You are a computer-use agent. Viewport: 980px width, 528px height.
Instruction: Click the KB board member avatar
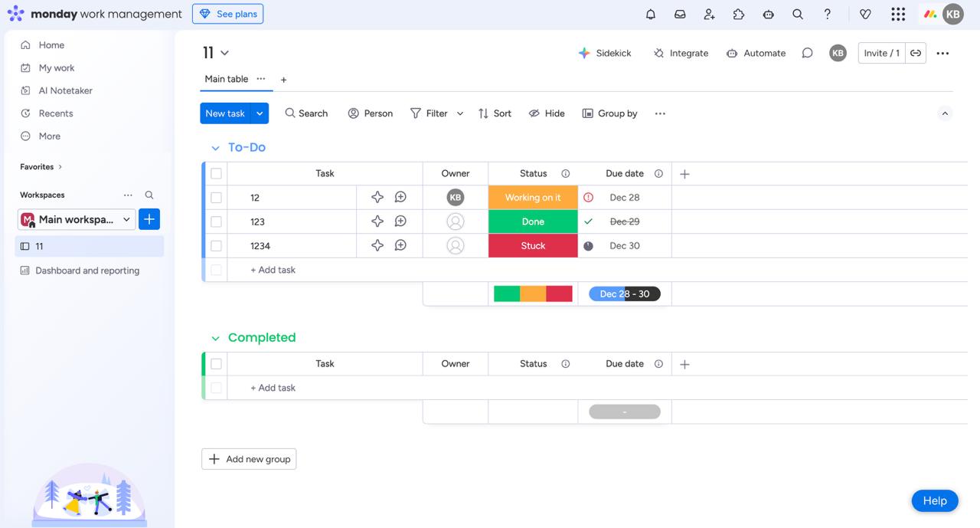pos(838,53)
